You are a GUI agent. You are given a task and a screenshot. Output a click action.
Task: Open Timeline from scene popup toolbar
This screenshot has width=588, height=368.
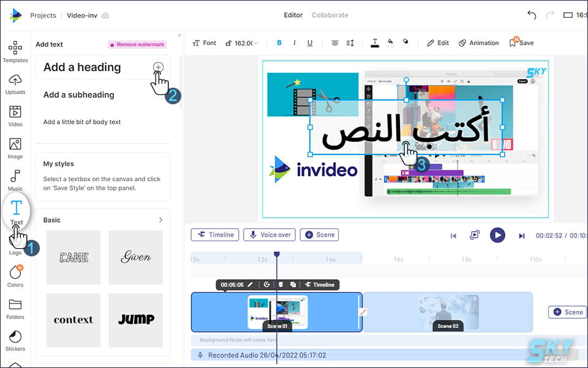[x=320, y=285]
